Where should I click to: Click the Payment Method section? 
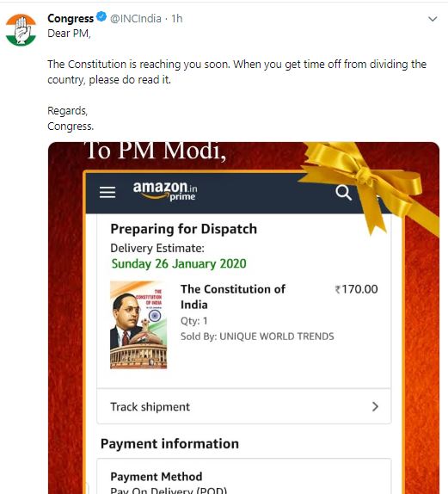coord(244,477)
